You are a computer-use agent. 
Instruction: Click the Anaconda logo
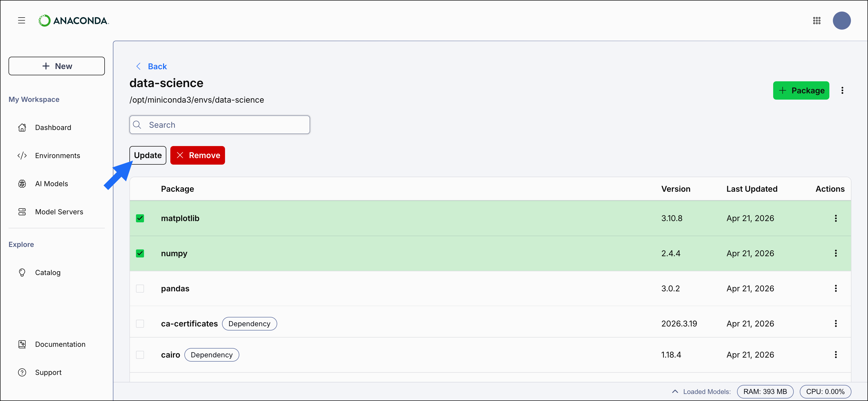(74, 21)
